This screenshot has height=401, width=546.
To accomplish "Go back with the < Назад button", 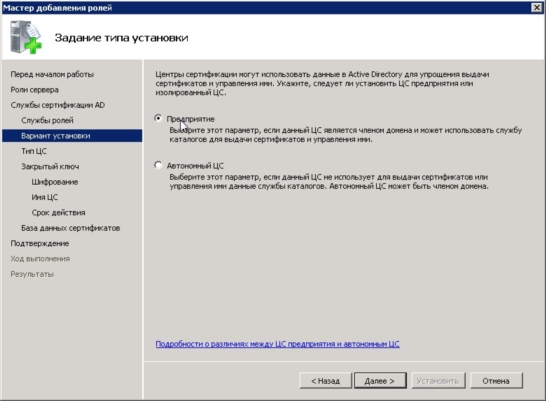I will (326, 380).
